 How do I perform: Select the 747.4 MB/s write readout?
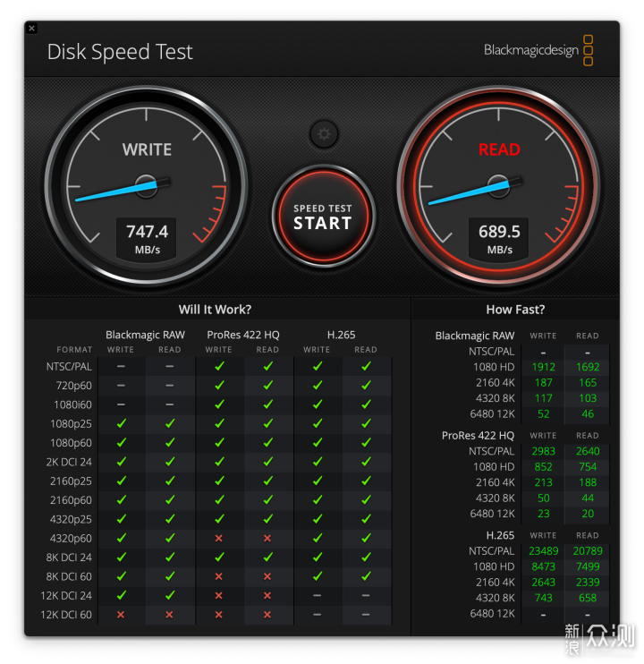click(x=147, y=238)
